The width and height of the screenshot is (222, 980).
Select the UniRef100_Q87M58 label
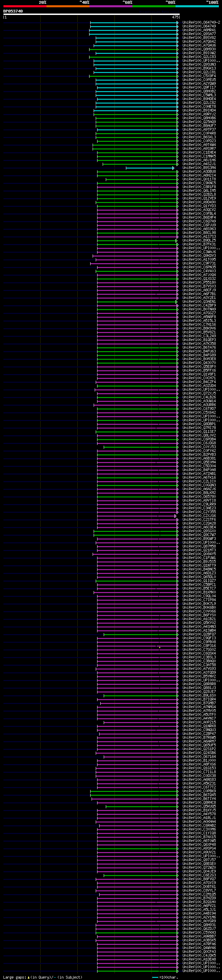click(199, 546)
